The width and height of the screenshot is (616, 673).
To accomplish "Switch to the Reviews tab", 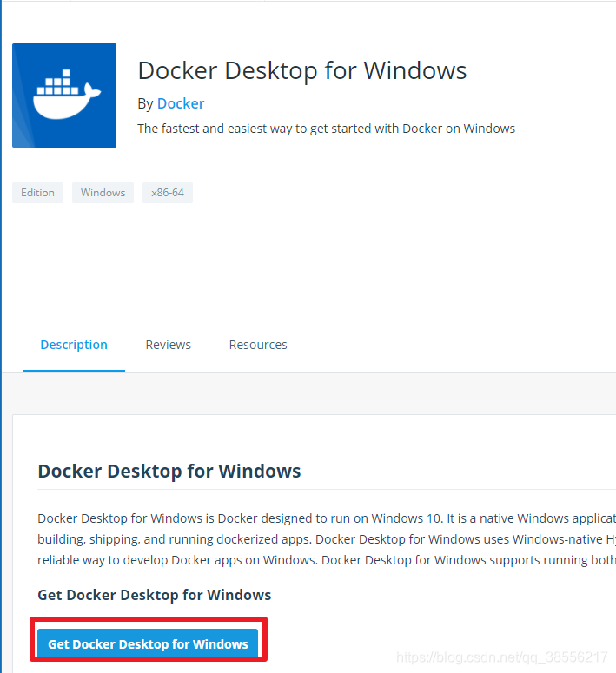I will tap(168, 345).
